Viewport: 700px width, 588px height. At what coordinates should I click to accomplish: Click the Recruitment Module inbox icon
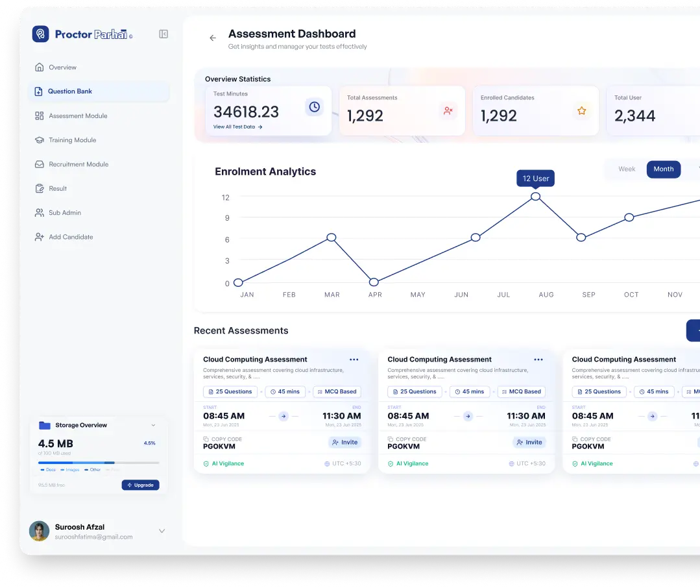click(40, 164)
